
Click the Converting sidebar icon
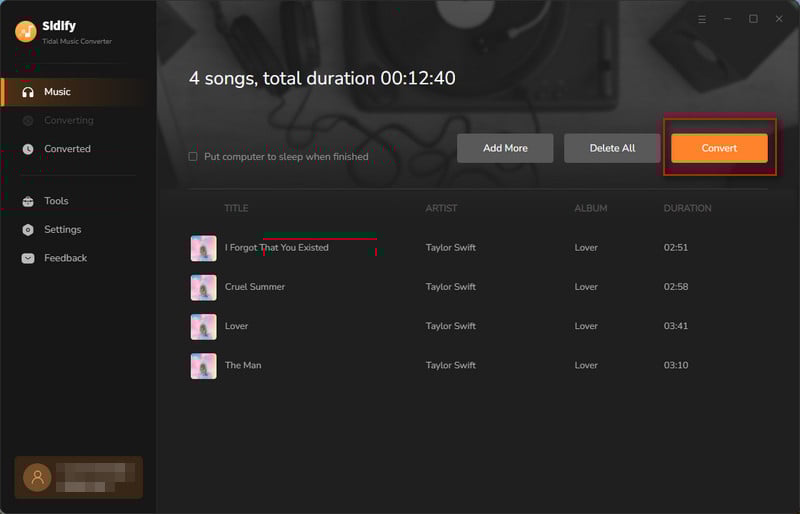point(28,120)
